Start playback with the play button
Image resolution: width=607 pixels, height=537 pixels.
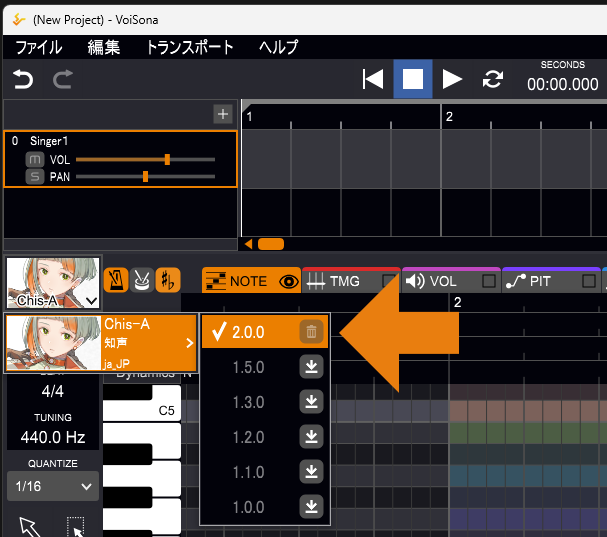452,79
